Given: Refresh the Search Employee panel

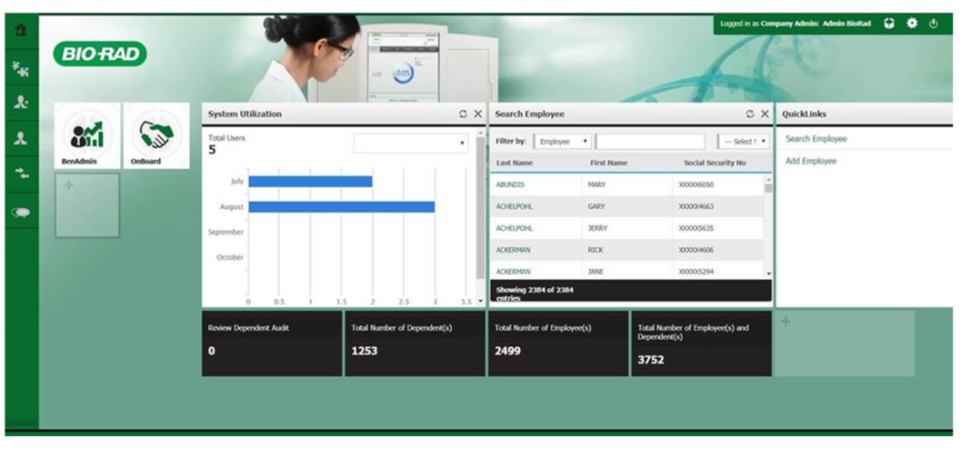Looking at the screenshot, I should pyautogui.click(x=750, y=114).
